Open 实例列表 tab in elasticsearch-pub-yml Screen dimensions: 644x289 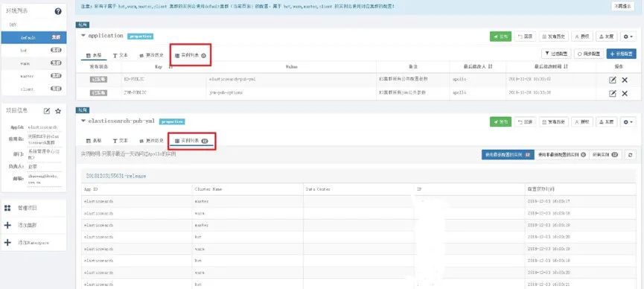point(191,141)
